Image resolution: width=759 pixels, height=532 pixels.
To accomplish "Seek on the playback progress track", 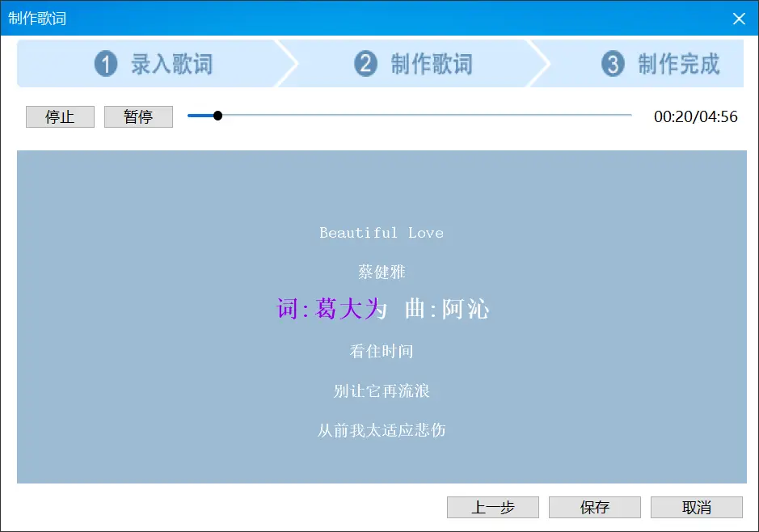I will 410,115.
